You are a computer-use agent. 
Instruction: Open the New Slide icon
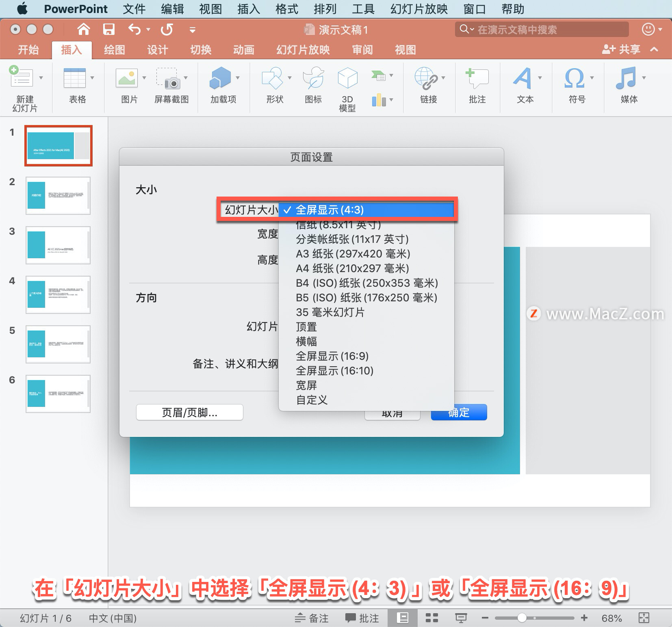[21, 77]
